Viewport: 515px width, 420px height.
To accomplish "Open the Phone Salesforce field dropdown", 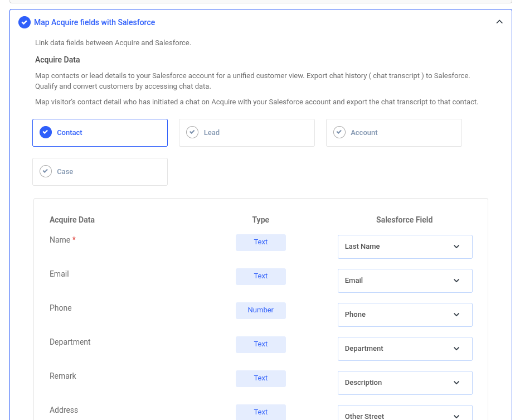I will pyautogui.click(x=405, y=315).
